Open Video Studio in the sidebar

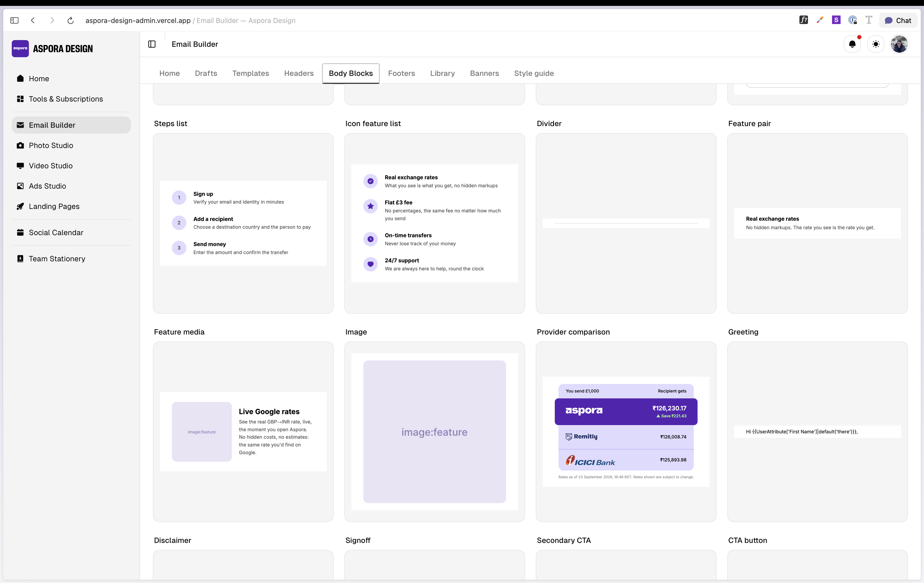tap(71, 166)
